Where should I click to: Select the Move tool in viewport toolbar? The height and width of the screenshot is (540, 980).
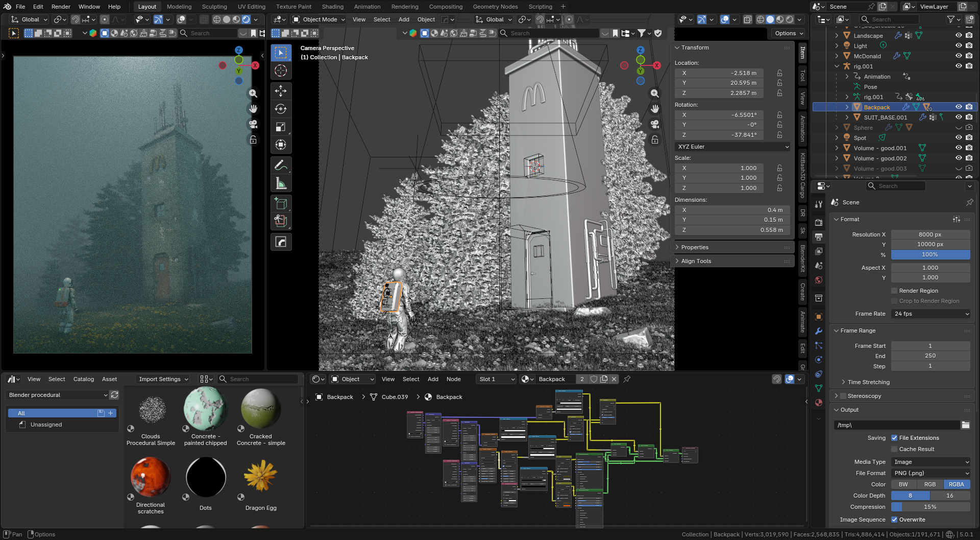pos(280,91)
